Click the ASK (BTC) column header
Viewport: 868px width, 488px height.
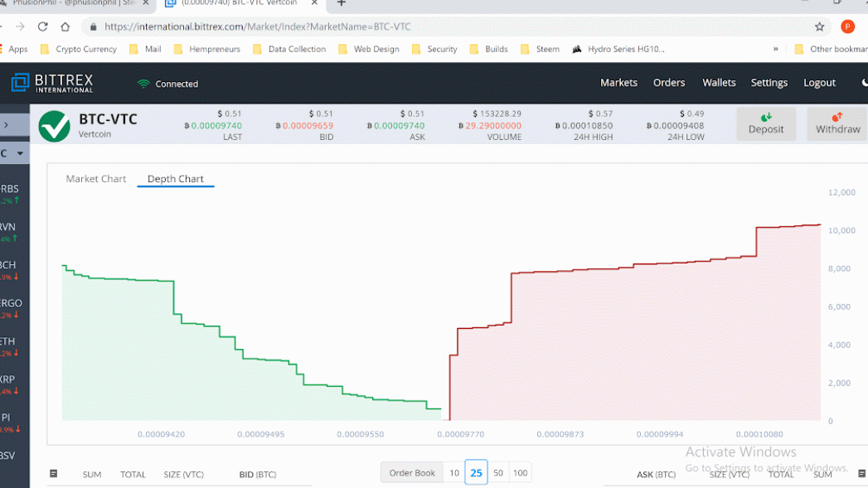[x=656, y=475]
